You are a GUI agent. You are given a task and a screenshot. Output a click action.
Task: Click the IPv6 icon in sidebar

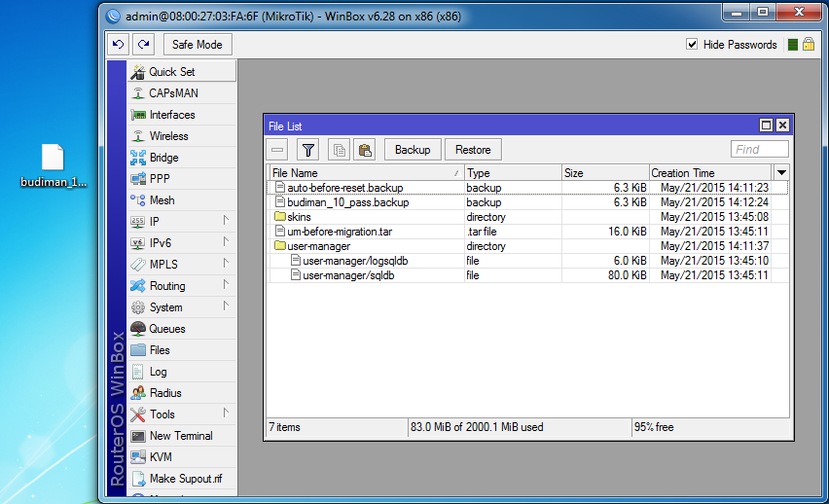[x=138, y=243]
